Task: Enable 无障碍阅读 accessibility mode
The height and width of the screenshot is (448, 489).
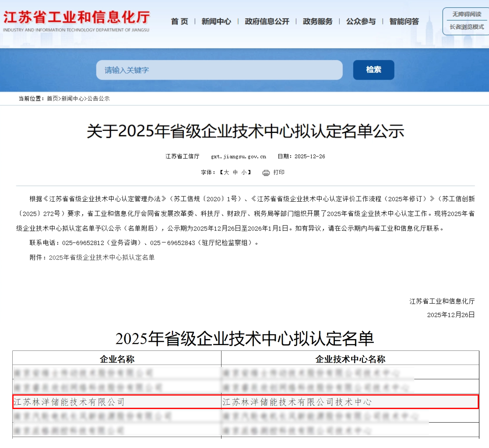Action: click(x=467, y=14)
